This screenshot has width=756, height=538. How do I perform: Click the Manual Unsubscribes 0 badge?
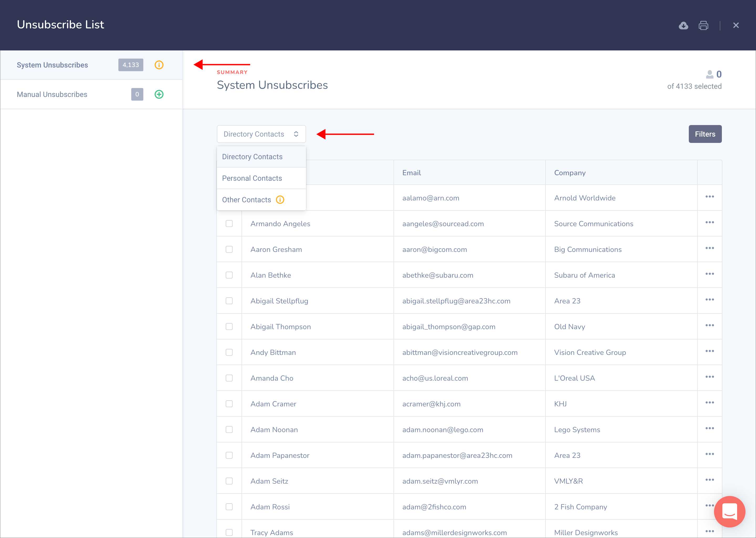137,94
